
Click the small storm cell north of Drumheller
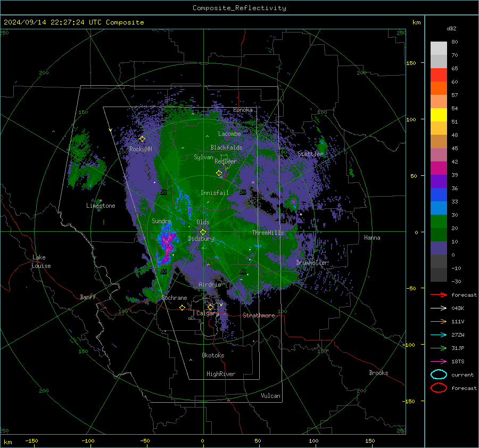pos(294,203)
